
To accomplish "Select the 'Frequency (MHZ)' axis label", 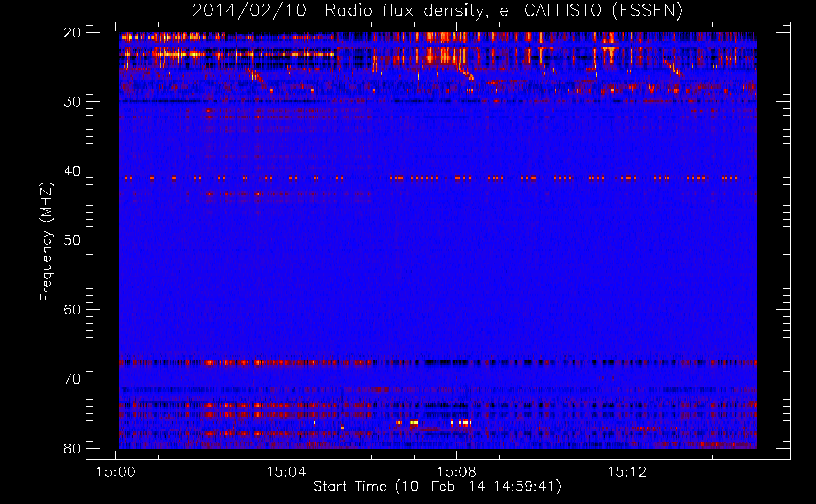I will click(x=46, y=242).
